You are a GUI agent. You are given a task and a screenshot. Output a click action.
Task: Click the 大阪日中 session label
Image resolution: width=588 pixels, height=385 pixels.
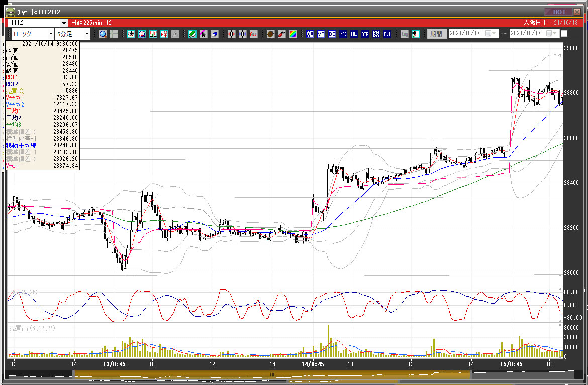536,23
